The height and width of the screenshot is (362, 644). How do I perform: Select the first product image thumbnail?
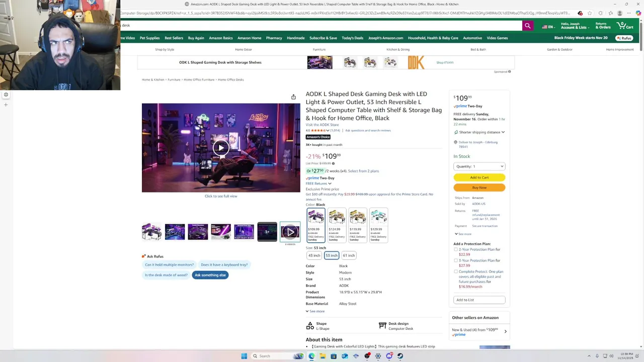pos(151,232)
